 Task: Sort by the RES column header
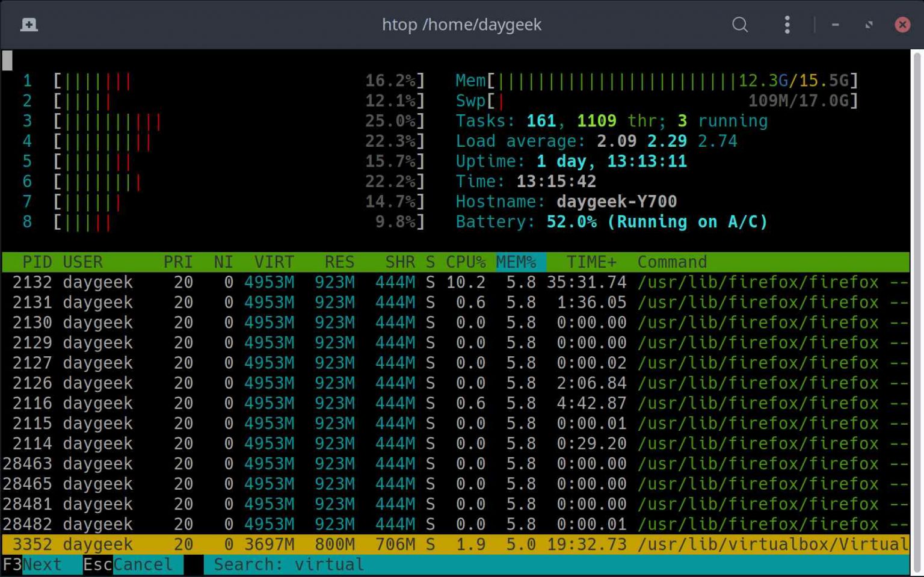pyautogui.click(x=339, y=262)
